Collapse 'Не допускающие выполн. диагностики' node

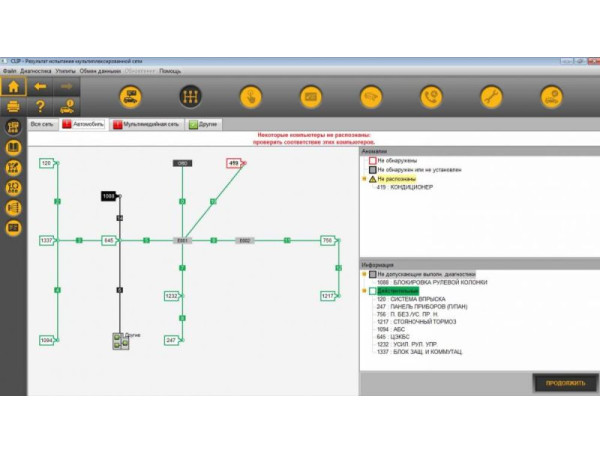366,273
